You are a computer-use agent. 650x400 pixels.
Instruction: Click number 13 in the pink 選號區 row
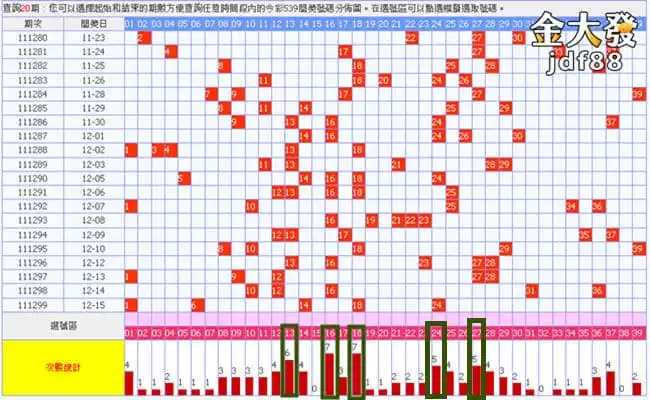point(290,333)
